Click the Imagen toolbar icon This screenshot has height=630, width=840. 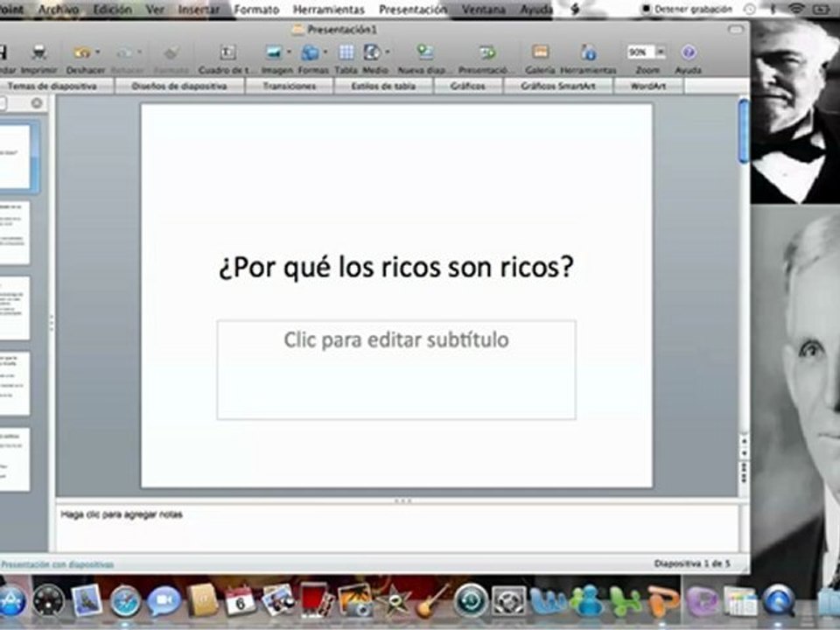tap(274, 52)
